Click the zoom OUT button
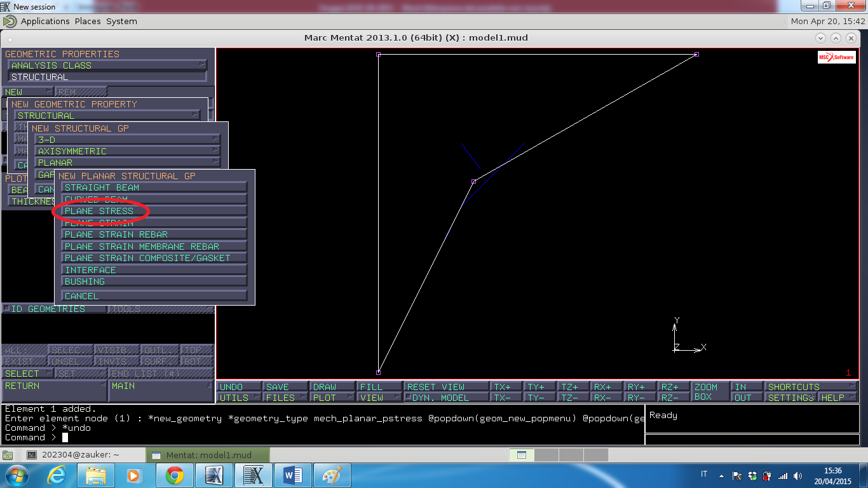The image size is (868, 488). coord(747,398)
